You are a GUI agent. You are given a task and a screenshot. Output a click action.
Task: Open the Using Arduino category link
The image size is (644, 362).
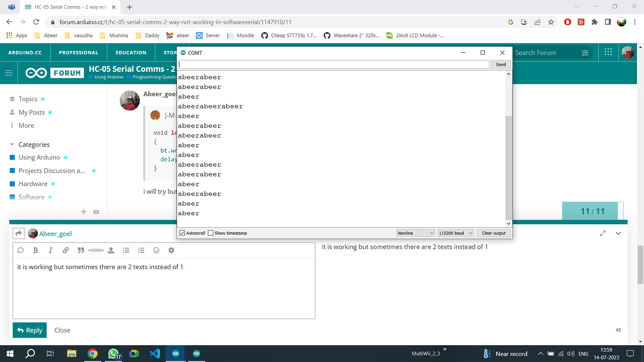pyautogui.click(x=40, y=157)
